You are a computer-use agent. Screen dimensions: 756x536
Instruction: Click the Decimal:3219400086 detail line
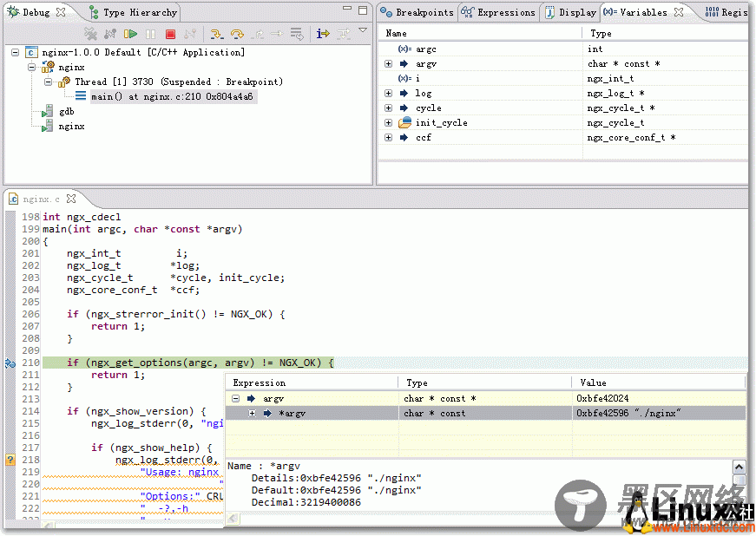coord(306,502)
